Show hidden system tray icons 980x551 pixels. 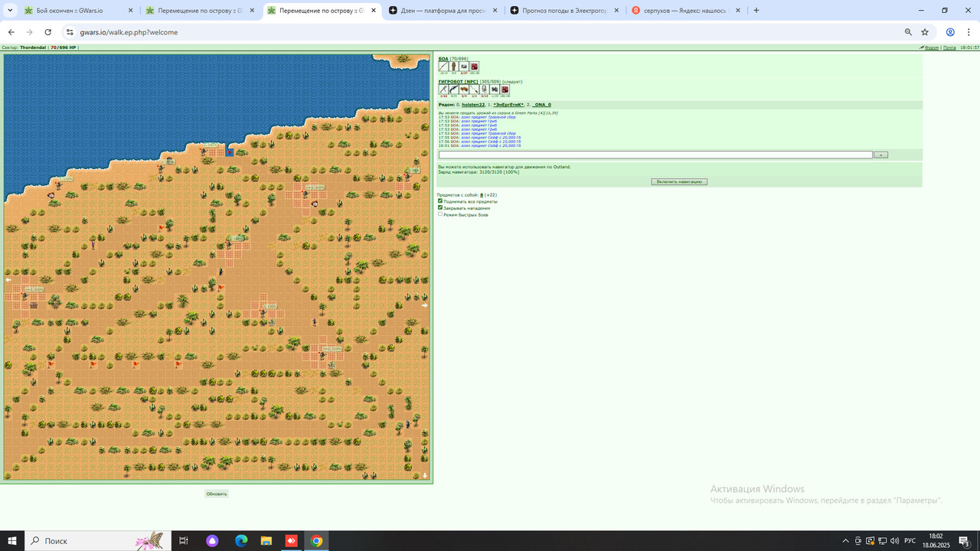click(845, 541)
